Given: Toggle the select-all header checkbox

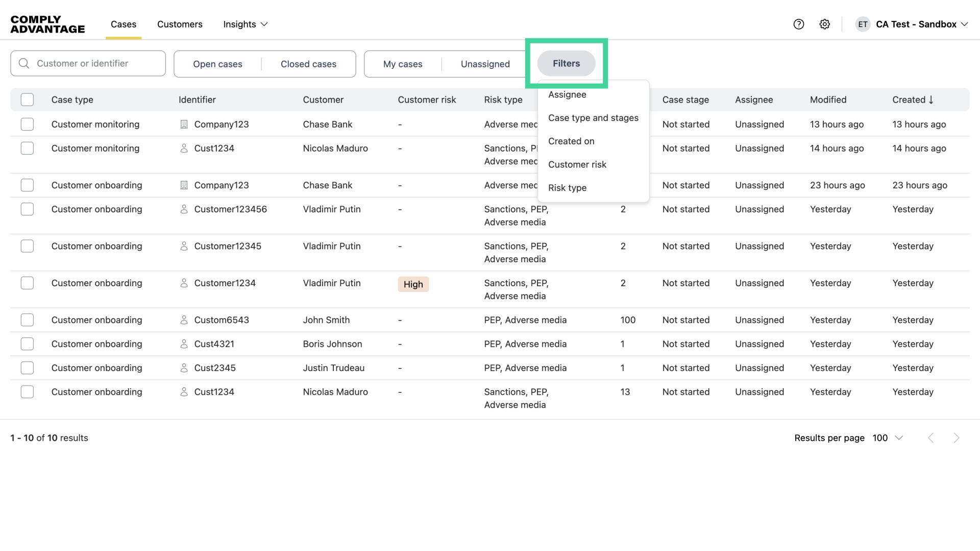Looking at the screenshot, I should [27, 100].
